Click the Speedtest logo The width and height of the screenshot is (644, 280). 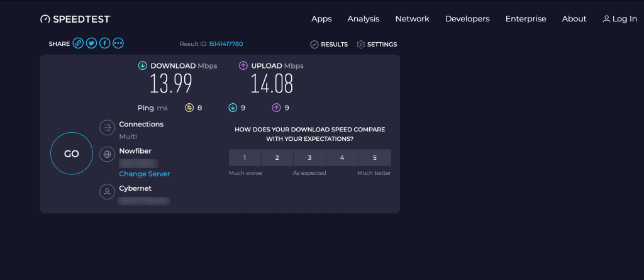click(75, 19)
